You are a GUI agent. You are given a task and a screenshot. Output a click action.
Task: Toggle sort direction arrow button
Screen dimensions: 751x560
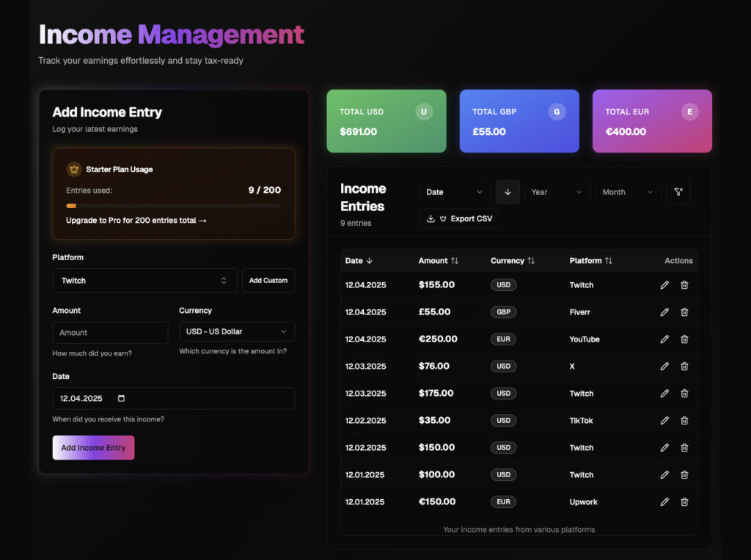coord(508,192)
